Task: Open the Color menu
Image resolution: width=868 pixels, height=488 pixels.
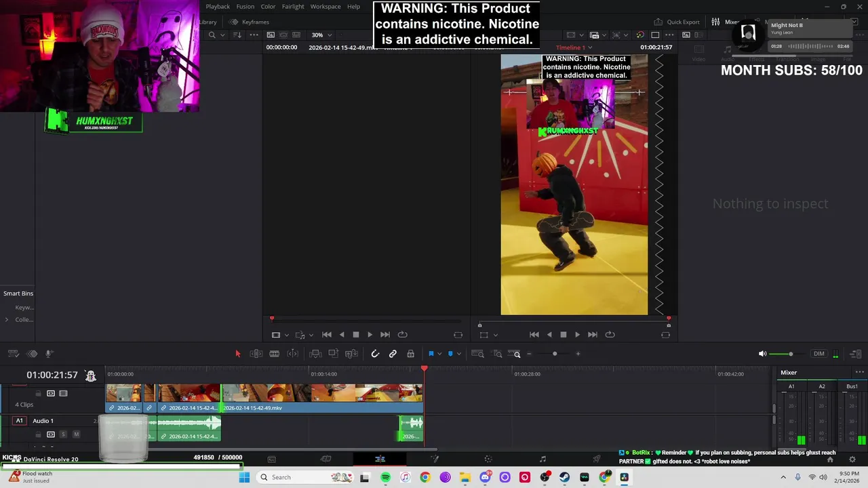Action: [x=269, y=6]
